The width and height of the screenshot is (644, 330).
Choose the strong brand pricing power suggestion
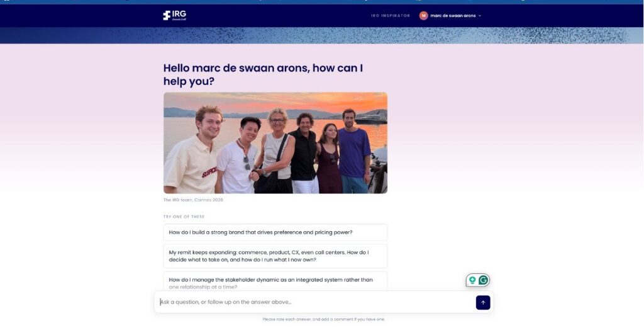coord(275,232)
